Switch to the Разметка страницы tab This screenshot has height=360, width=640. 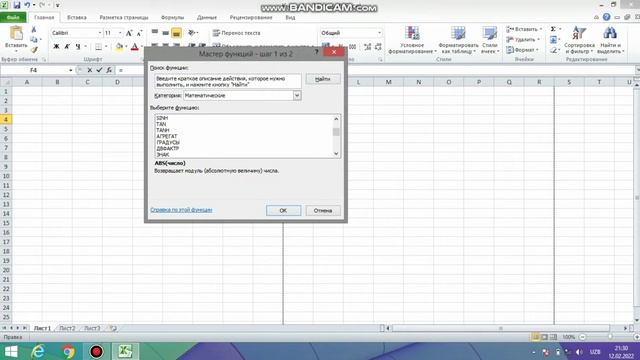pos(124,18)
